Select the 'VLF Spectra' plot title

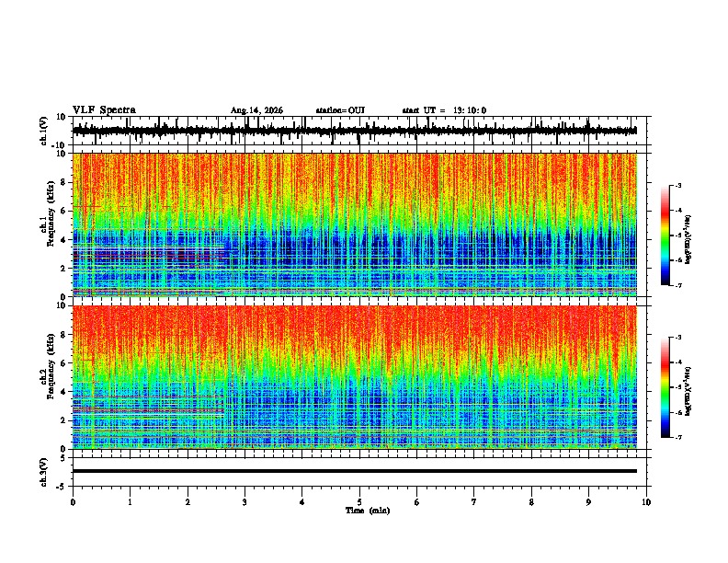104,110
